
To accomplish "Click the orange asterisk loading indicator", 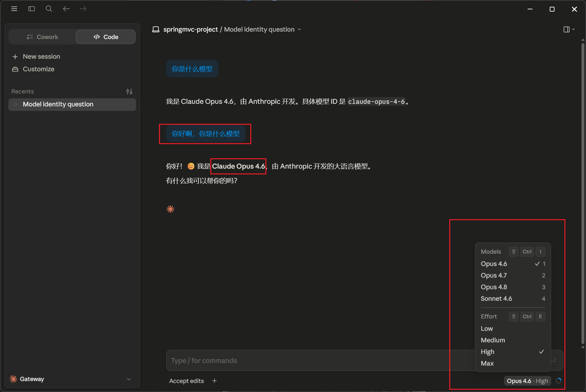I will point(170,209).
